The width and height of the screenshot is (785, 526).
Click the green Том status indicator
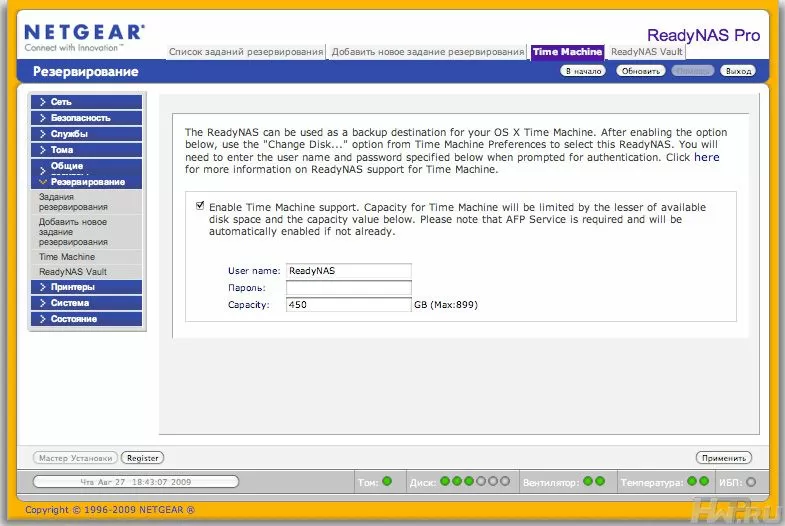[387, 481]
